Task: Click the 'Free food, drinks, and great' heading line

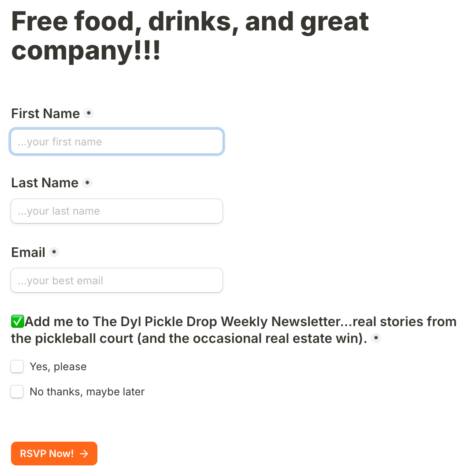Action: click(190, 22)
